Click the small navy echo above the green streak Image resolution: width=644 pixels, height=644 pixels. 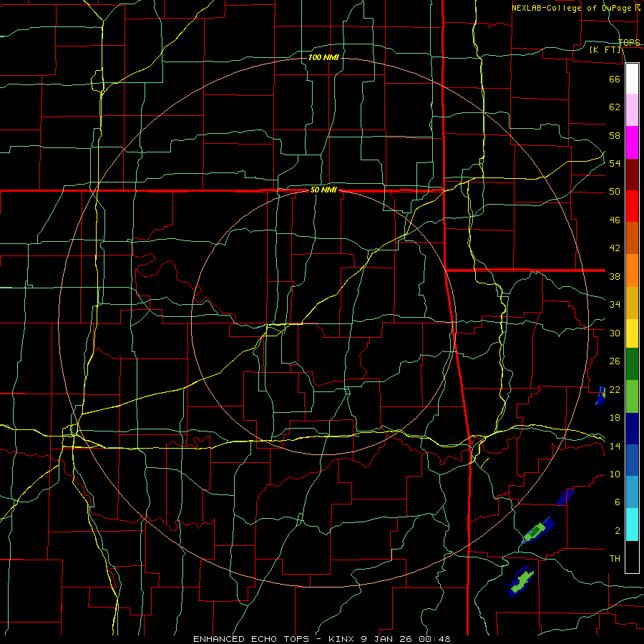pyautogui.click(x=565, y=497)
